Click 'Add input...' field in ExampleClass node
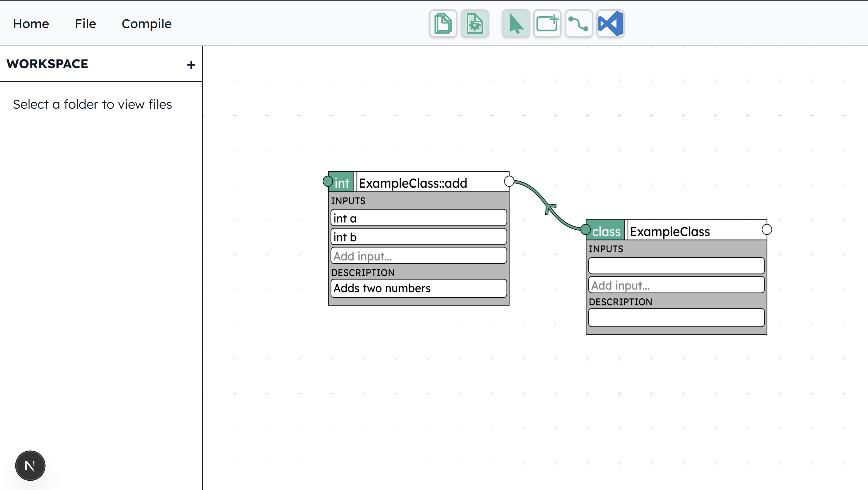The width and height of the screenshot is (868, 490). (x=676, y=285)
